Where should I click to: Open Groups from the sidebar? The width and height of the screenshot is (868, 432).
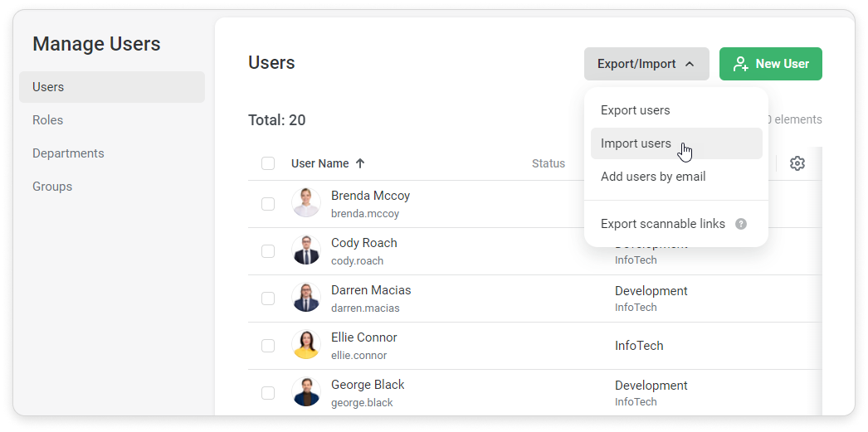[x=52, y=187]
